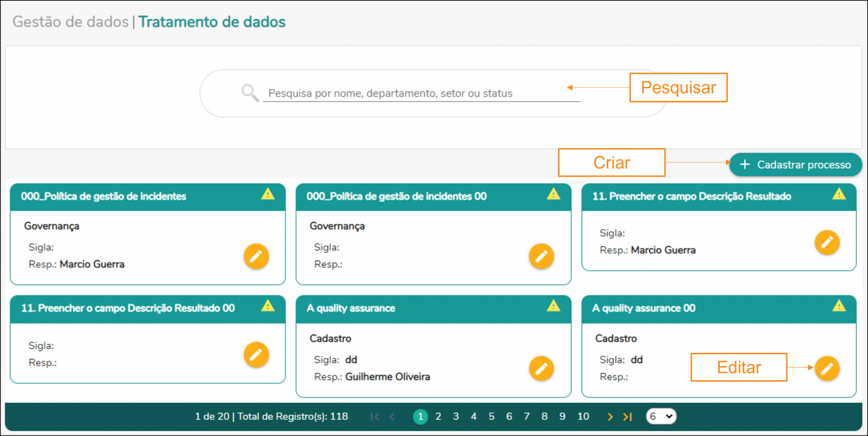Click Cadastro label in A quality assurance 00 card

(616, 338)
